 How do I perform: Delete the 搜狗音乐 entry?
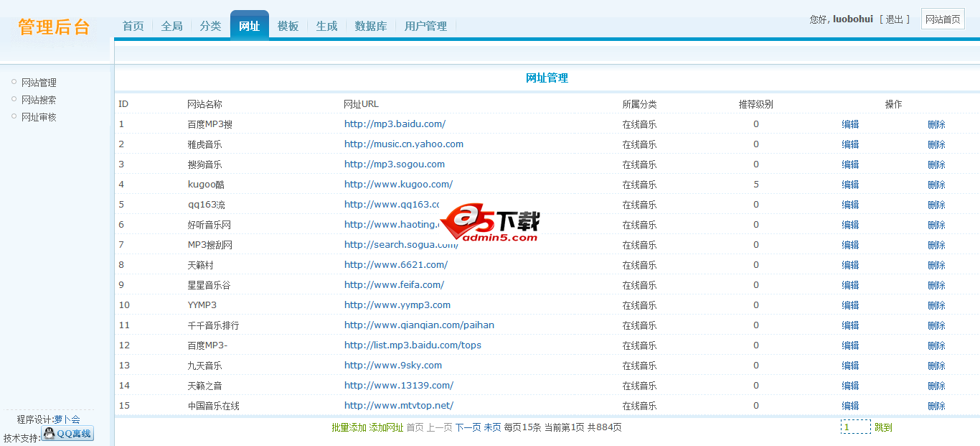[x=936, y=164]
